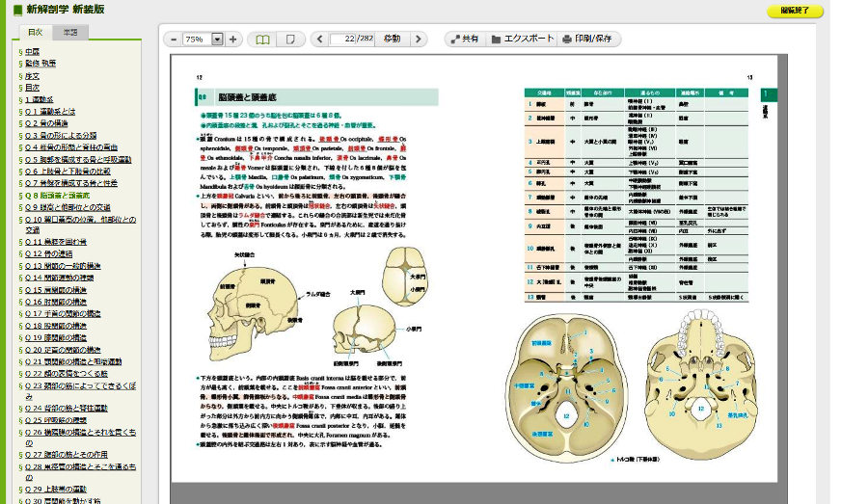Zoom out with the minus button

pyautogui.click(x=174, y=40)
